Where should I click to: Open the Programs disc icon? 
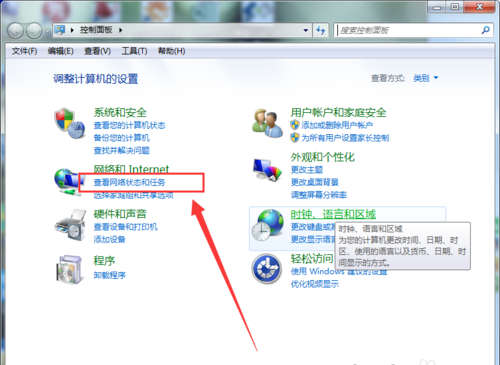tap(69, 269)
